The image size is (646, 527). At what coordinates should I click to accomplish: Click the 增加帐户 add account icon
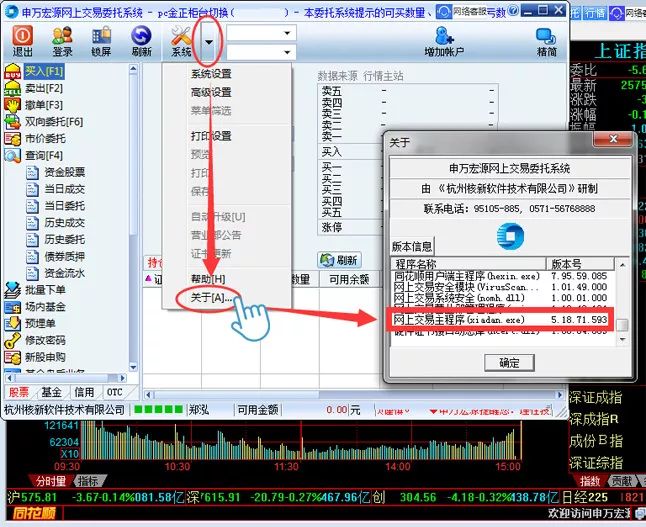pyautogui.click(x=444, y=41)
